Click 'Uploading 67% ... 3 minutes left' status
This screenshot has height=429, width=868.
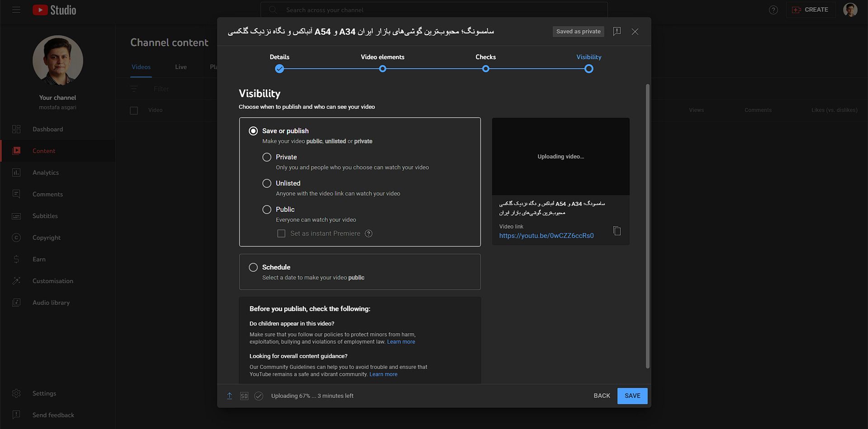312,396
